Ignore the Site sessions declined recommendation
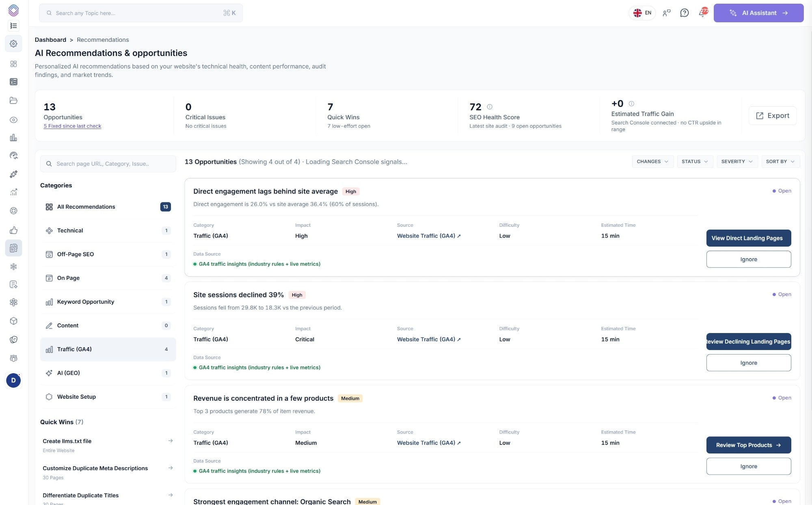Viewport: 812px width, 505px height. [x=748, y=363]
